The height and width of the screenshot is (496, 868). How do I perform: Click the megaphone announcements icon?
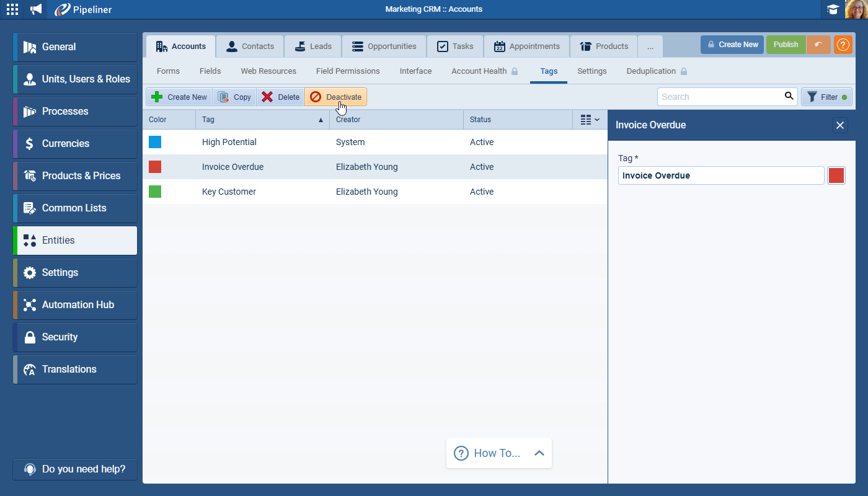(37, 9)
